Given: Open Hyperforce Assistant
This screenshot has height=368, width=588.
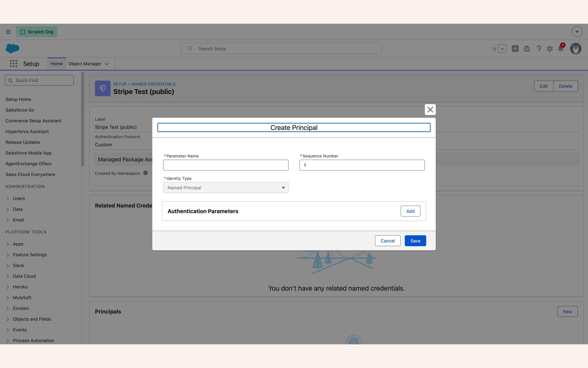Looking at the screenshot, I should (x=27, y=131).
